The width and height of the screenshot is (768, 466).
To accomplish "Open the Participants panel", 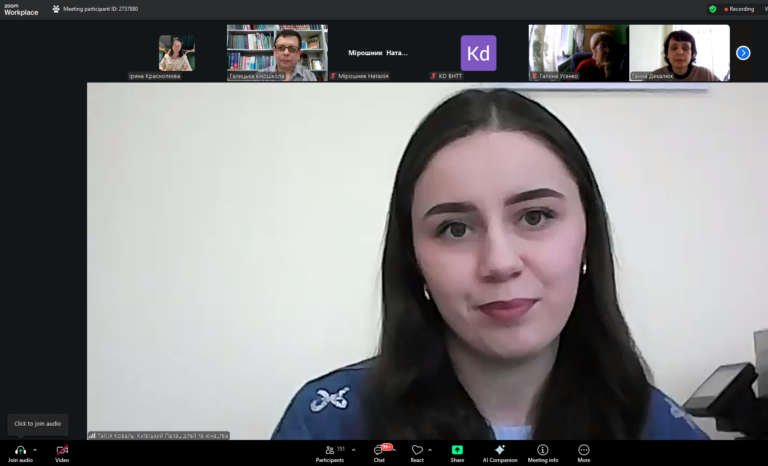I will [x=330, y=450].
